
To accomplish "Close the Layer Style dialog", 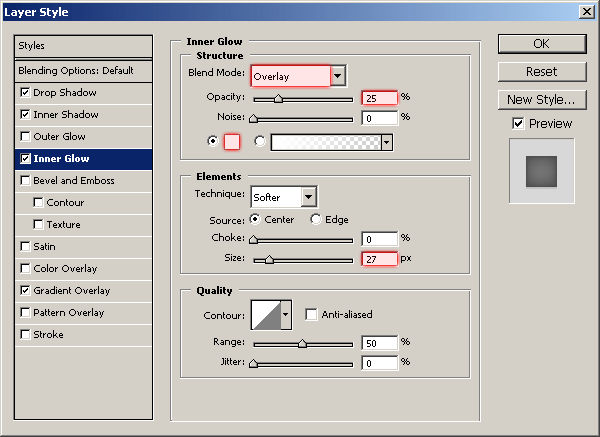I will (x=585, y=11).
